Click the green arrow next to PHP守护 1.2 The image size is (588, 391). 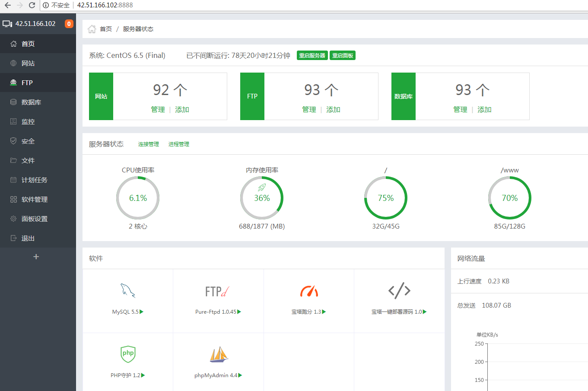click(x=143, y=375)
